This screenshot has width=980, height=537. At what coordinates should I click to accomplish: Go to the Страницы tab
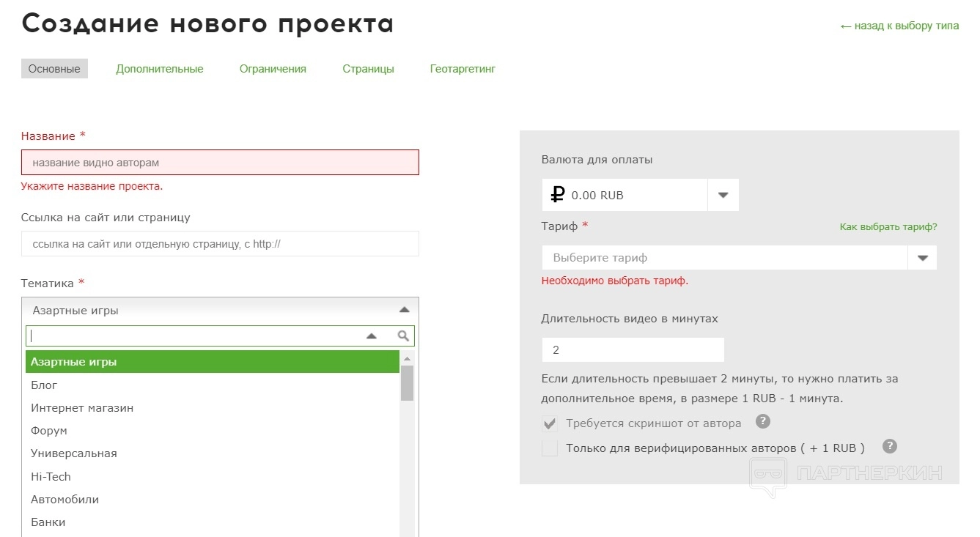[368, 69]
